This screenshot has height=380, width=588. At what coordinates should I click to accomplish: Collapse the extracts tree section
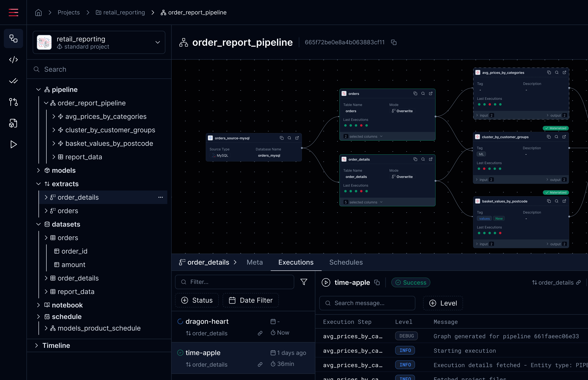pyautogui.click(x=38, y=184)
